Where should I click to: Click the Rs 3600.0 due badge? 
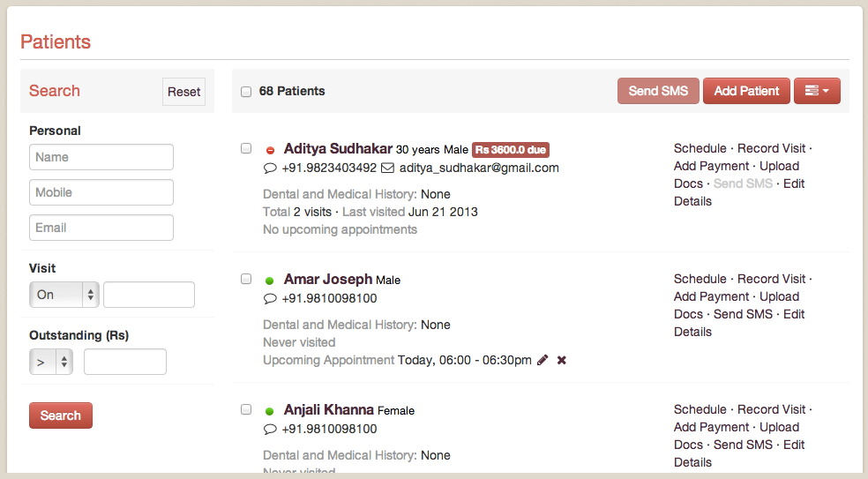(512, 150)
